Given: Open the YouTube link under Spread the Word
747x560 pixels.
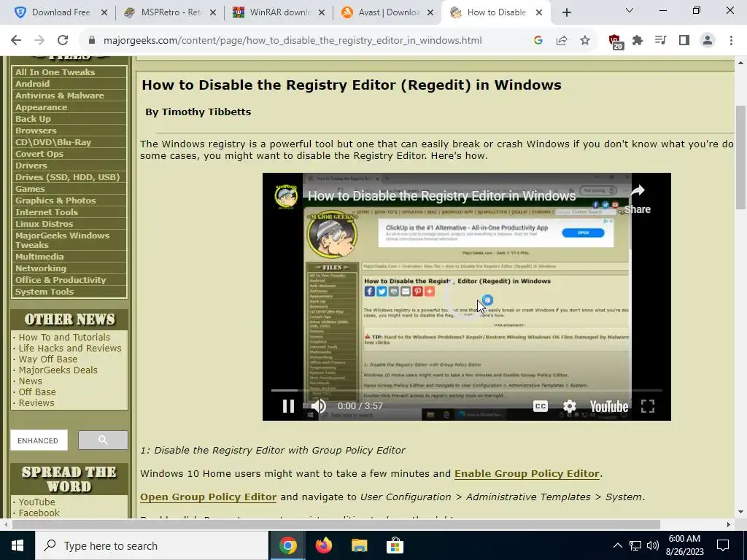Looking at the screenshot, I should click(x=36, y=502).
